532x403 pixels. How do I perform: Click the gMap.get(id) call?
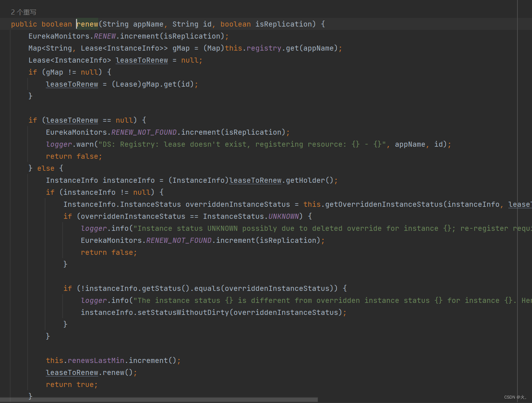pos(168,84)
